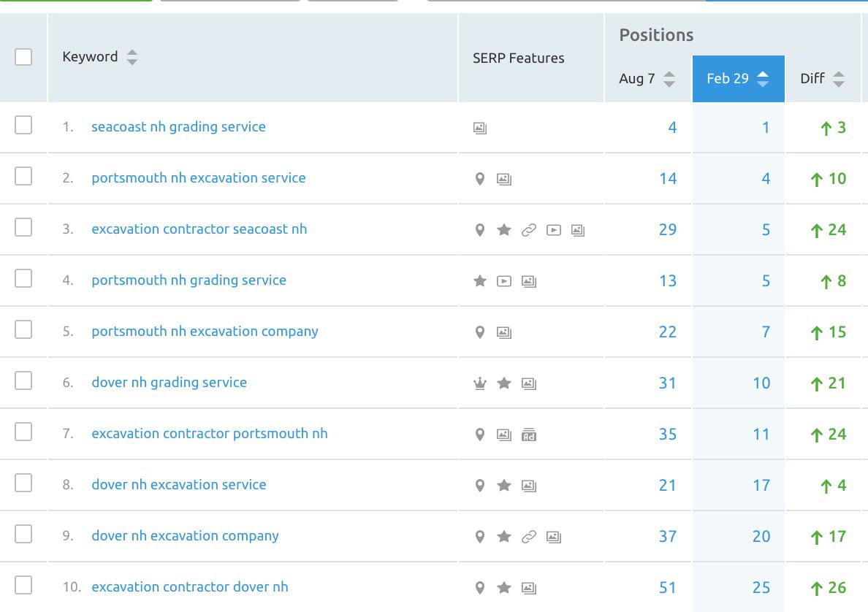Click the video icon for excavation contractor seacoast nh
Image resolution: width=868 pixels, height=612 pixels.
554,230
